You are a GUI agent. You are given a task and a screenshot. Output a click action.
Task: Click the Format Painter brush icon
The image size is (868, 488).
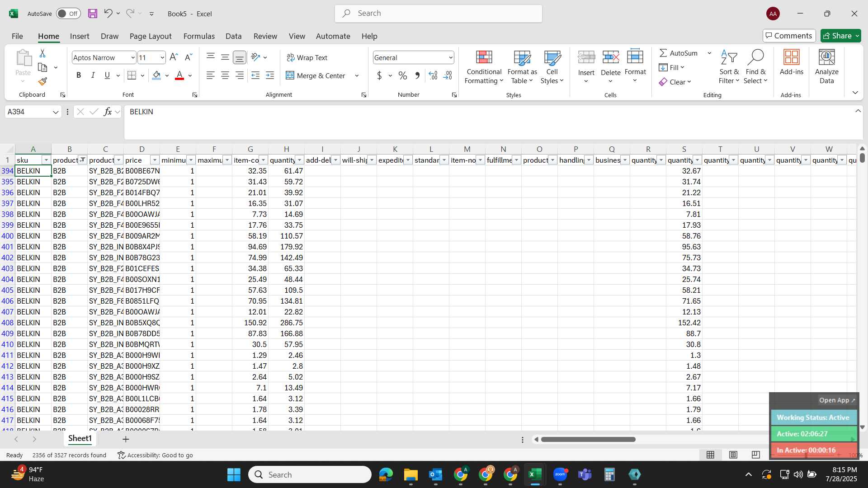click(42, 81)
